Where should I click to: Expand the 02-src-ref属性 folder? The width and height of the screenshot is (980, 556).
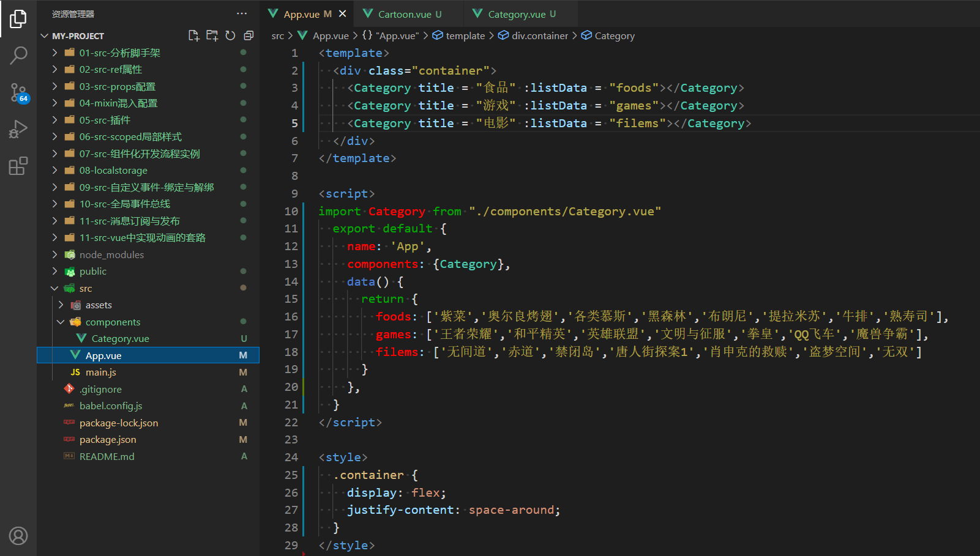(148, 70)
